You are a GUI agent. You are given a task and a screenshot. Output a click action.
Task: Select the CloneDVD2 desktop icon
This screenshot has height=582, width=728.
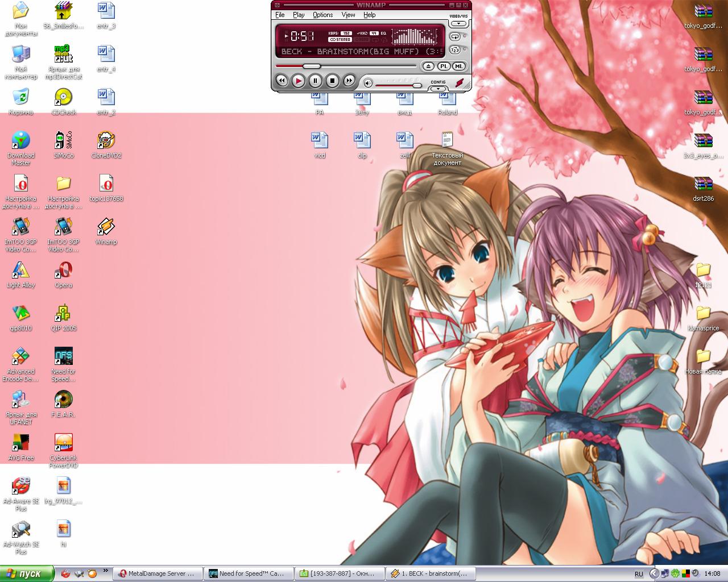(106, 145)
